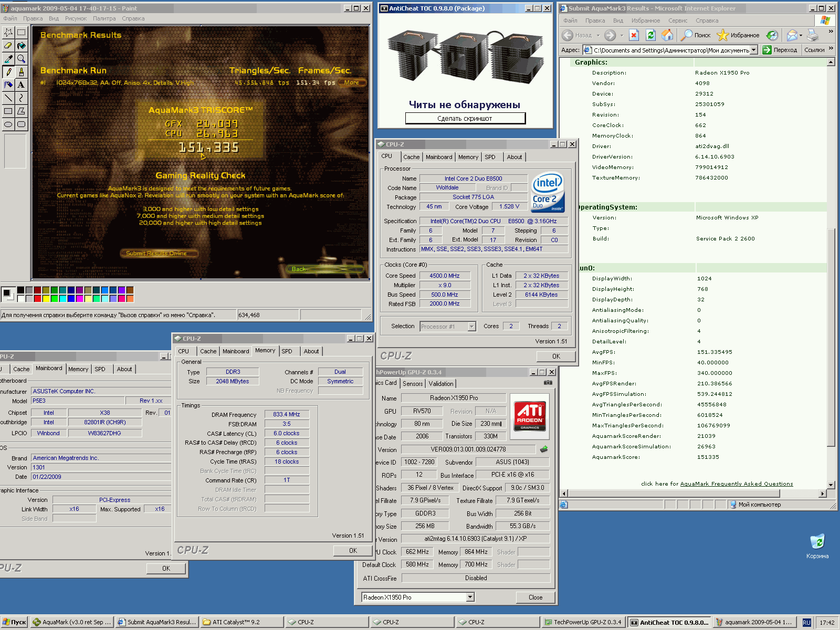Click the IE 'Поиск' search button
The width and height of the screenshot is (840, 630).
[x=696, y=35]
